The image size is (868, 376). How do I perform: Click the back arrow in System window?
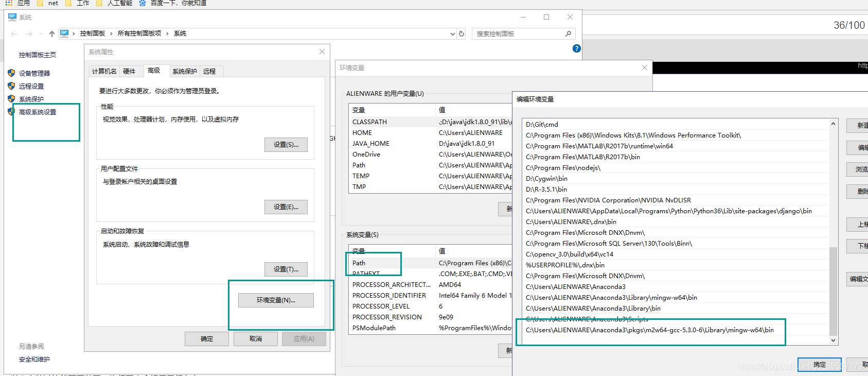point(14,34)
